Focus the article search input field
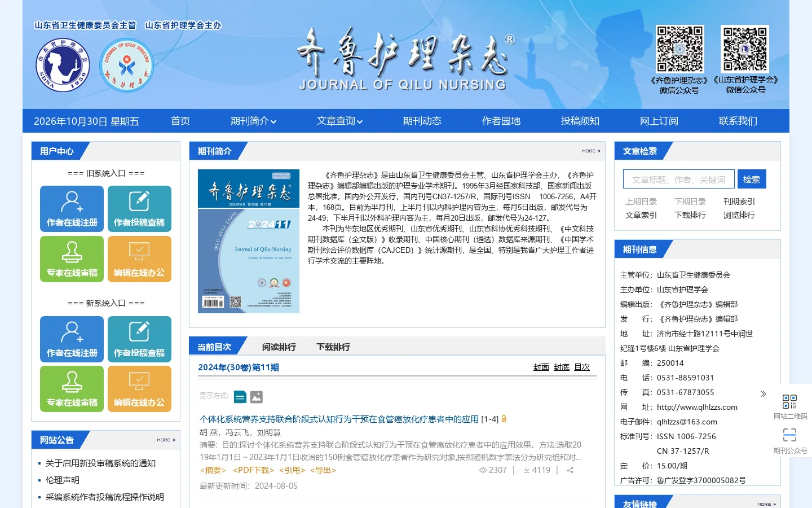The width and height of the screenshot is (812, 508). [679, 179]
